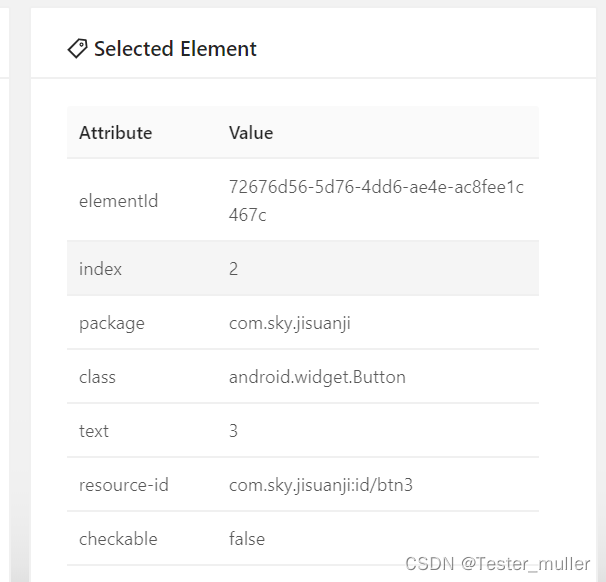The height and width of the screenshot is (582, 606).
Task: Select the text attribute label
Action: coord(94,431)
